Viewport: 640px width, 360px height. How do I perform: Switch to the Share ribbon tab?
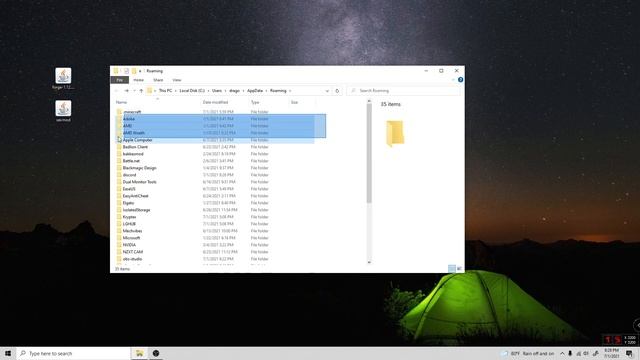click(x=158, y=80)
